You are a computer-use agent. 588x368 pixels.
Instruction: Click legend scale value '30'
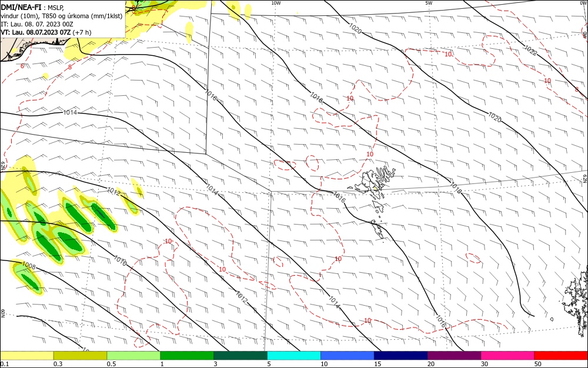coord(485,364)
